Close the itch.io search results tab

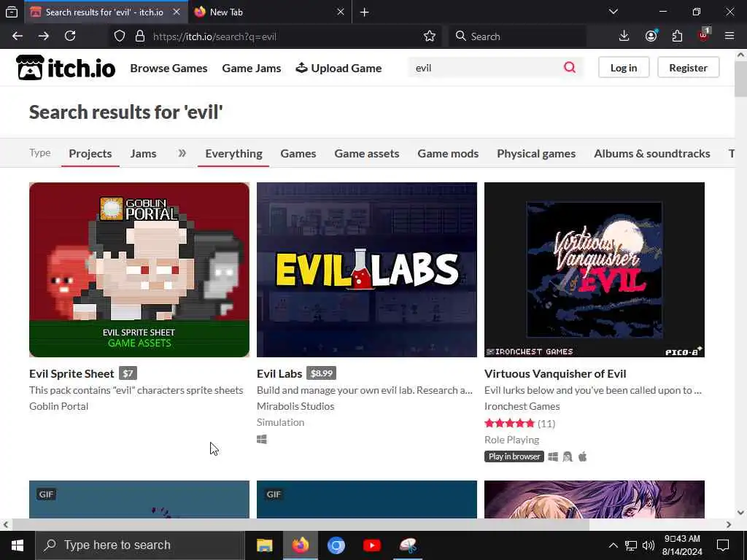(177, 12)
